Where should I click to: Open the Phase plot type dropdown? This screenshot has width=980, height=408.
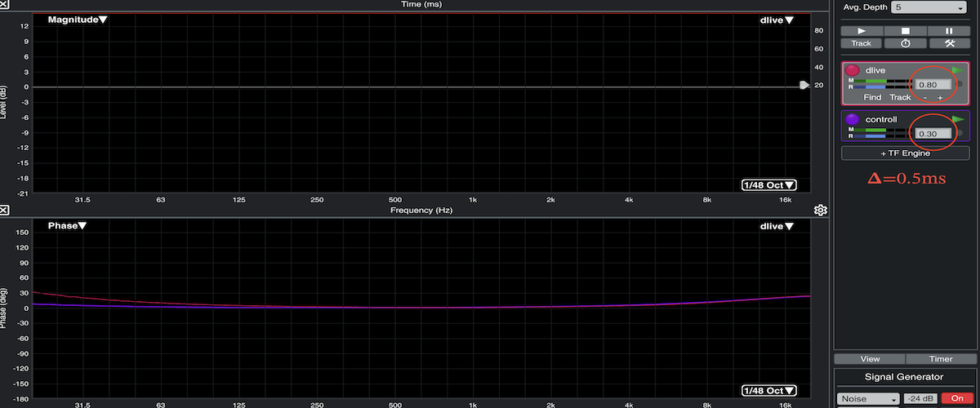point(67,226)
